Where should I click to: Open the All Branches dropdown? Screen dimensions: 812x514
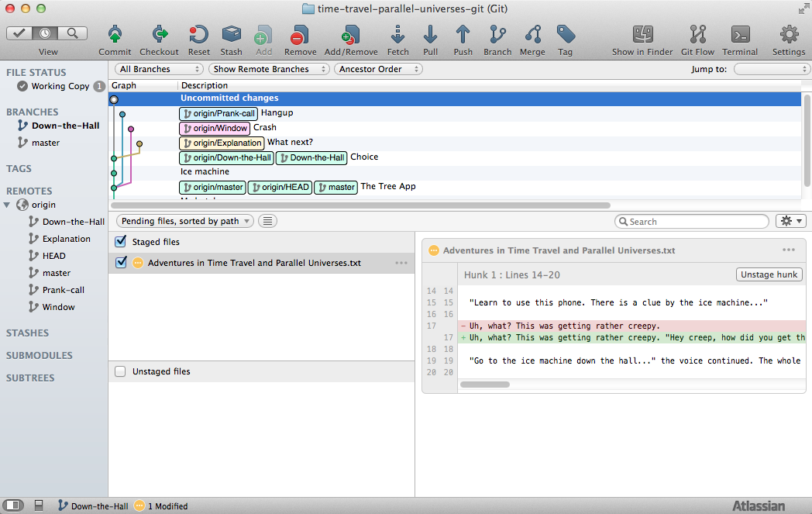point(159,69)
